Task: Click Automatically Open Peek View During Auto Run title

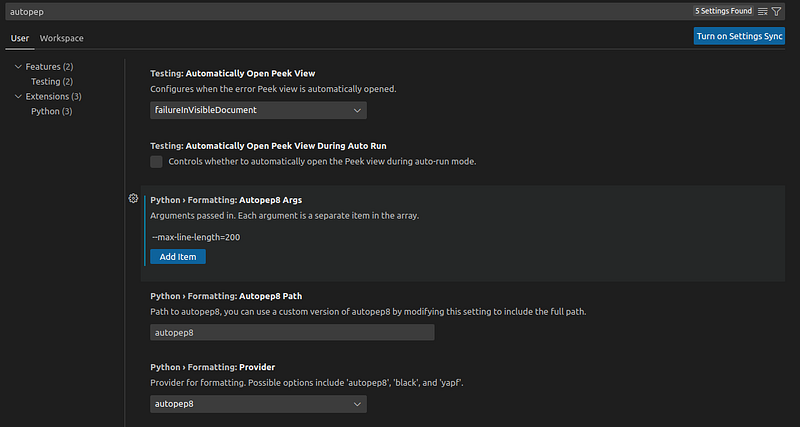Action: click(268, 146)
